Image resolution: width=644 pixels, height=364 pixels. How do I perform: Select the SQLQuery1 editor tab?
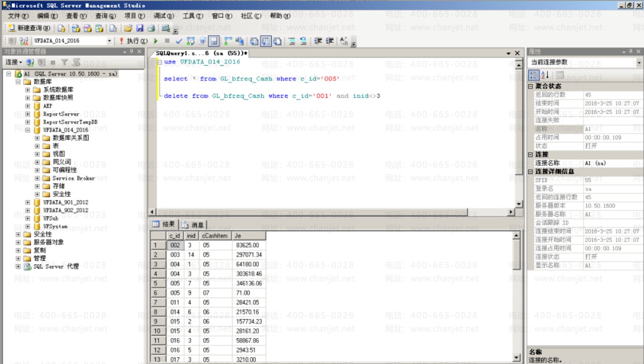201,53
